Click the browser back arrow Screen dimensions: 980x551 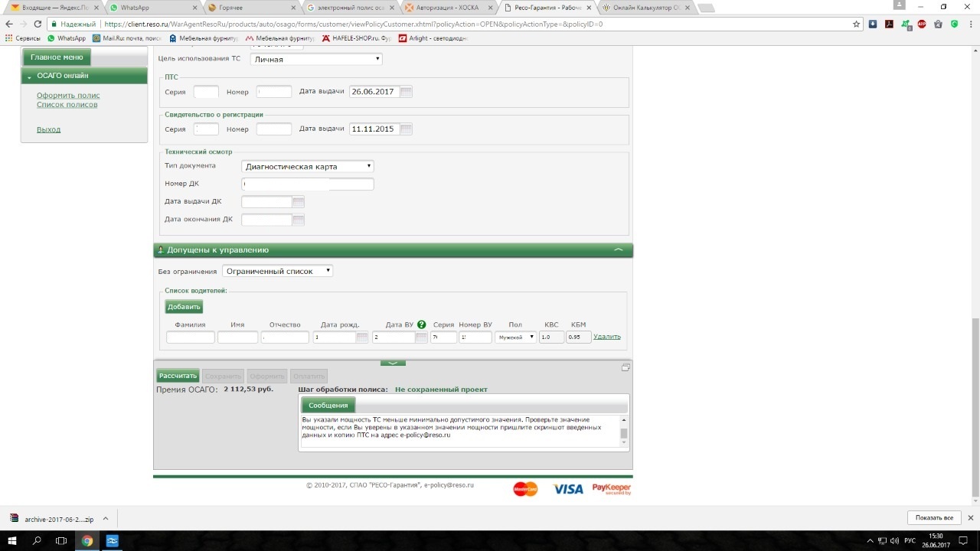coord(9,24)
